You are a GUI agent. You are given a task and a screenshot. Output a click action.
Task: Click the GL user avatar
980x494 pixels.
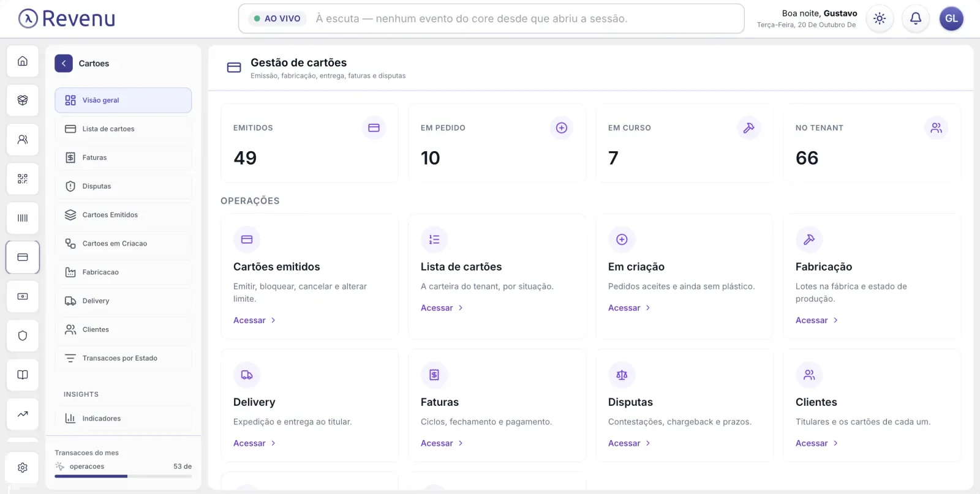(x=951, y=18)
